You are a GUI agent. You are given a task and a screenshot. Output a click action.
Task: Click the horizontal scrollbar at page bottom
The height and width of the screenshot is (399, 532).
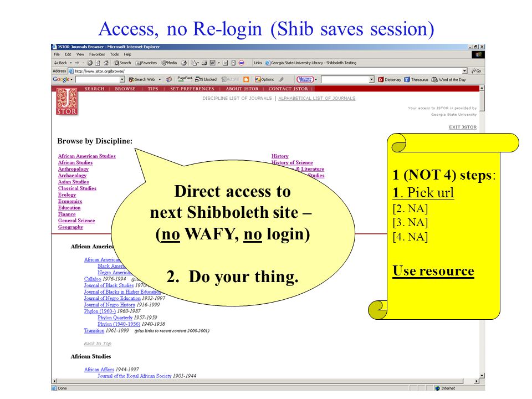click(266, 381)
